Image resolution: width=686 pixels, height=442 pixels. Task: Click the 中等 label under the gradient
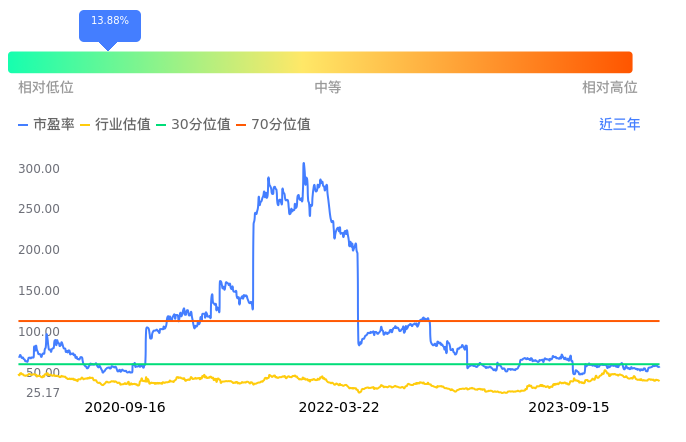(328, 87)
